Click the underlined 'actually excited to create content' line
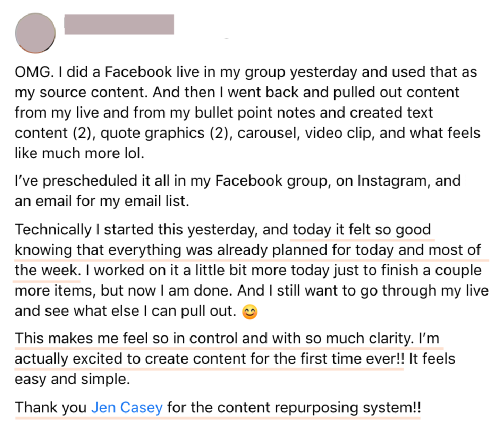 point(210,359)
